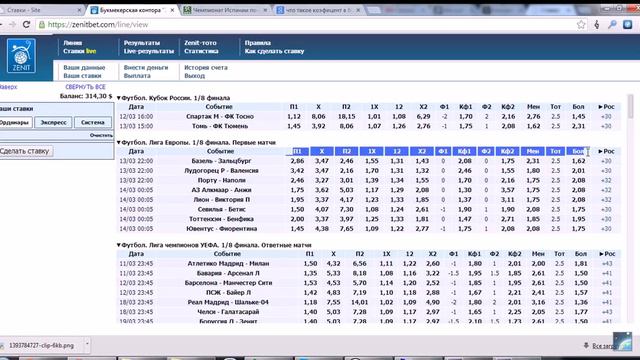Go forward using browser arrow

click(x=12, y=24)
